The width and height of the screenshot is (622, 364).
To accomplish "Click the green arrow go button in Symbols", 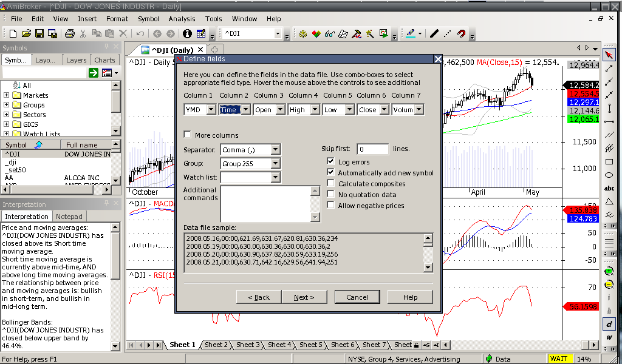I will tap(94, 72).
